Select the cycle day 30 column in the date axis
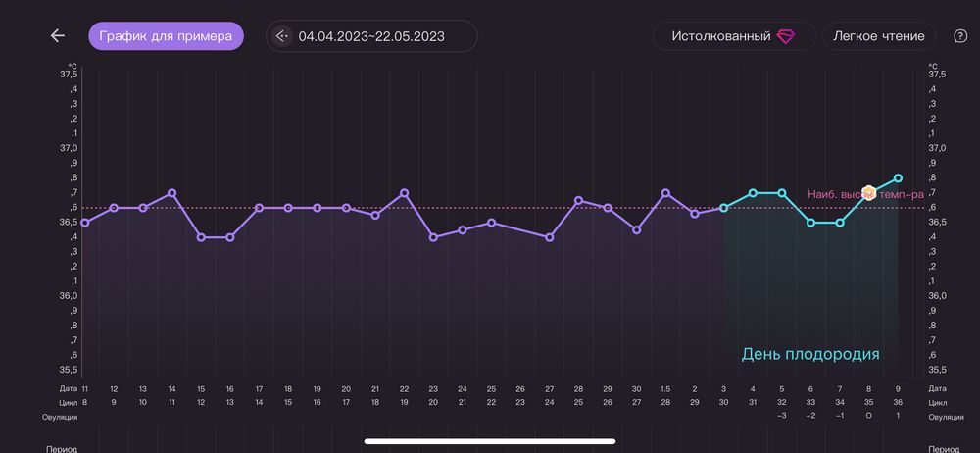 click(x=723, y=402)
